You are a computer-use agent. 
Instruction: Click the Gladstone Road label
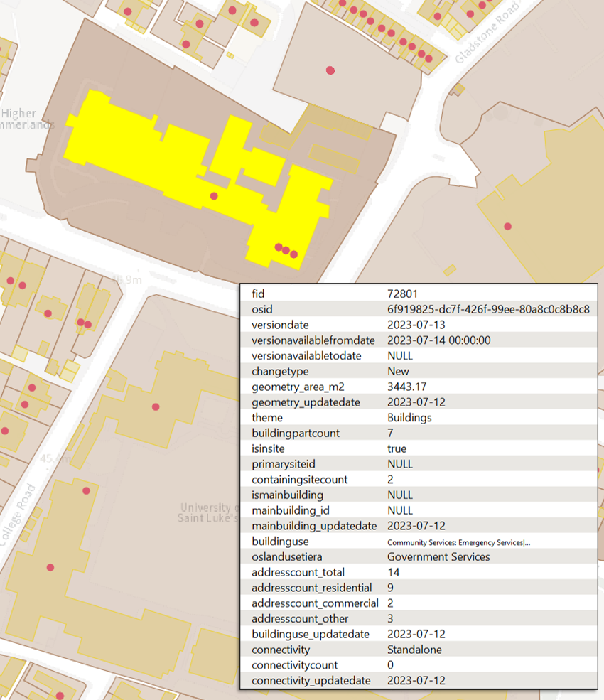(487, 28)
